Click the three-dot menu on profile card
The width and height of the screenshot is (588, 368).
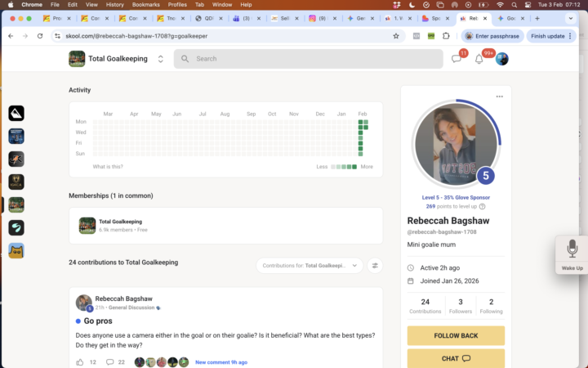pyautogui.click(x=499, y=96)
